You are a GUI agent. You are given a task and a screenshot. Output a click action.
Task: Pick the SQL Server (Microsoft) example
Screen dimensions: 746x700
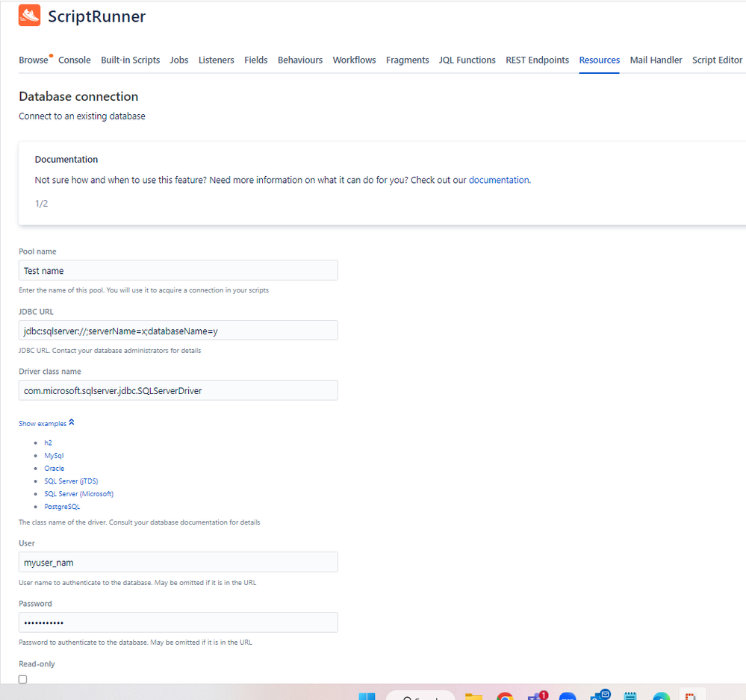(x=79, y=494)
